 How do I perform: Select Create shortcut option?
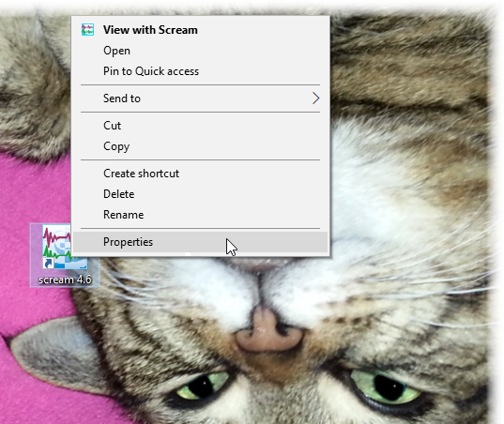pos(200,174)
